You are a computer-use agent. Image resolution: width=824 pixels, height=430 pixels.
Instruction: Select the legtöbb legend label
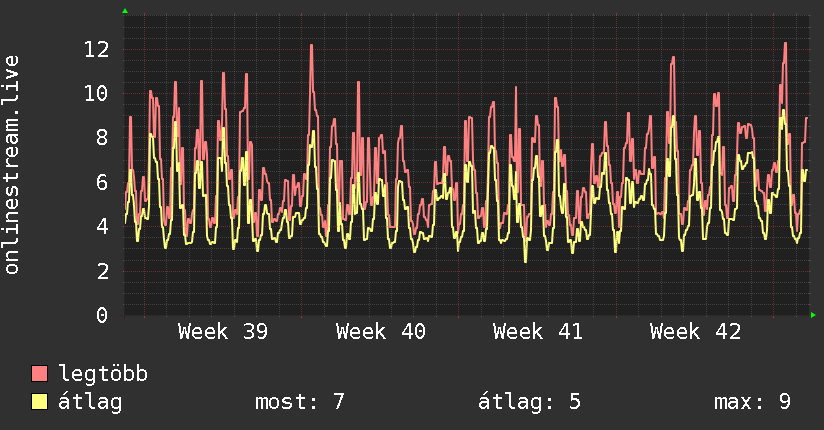pyautogui.click(x=103, y=373)
